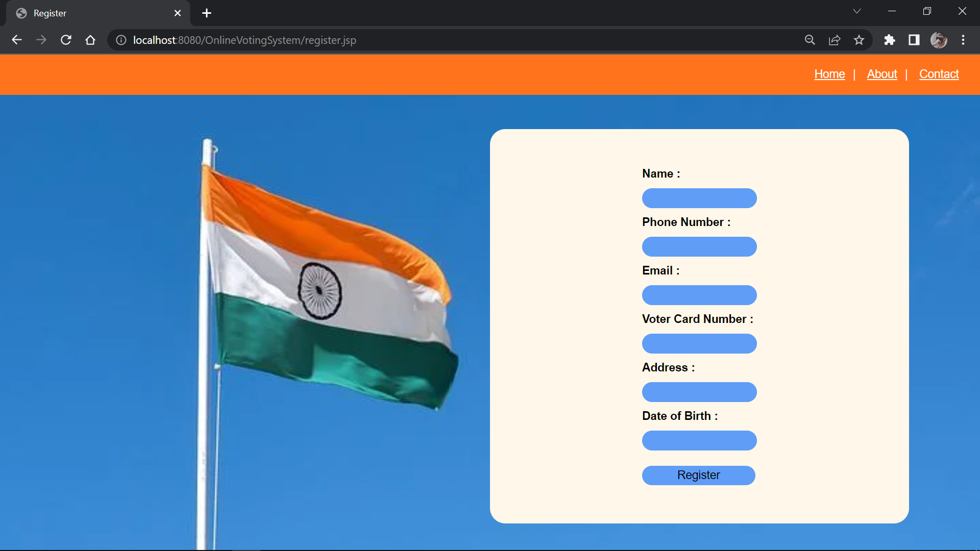This screenshot has height=551, width=980.
Task: Click the browser back navigation arrow
Action: (17, 40)
